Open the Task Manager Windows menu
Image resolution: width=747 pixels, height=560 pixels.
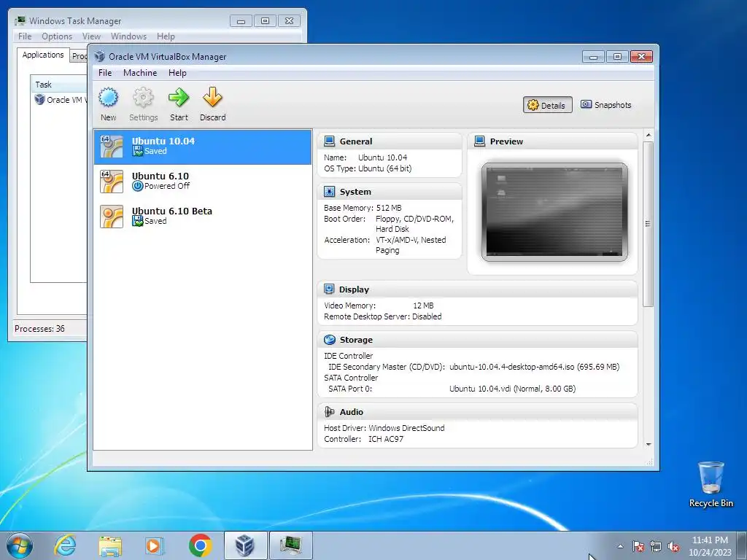coord(128,36)
